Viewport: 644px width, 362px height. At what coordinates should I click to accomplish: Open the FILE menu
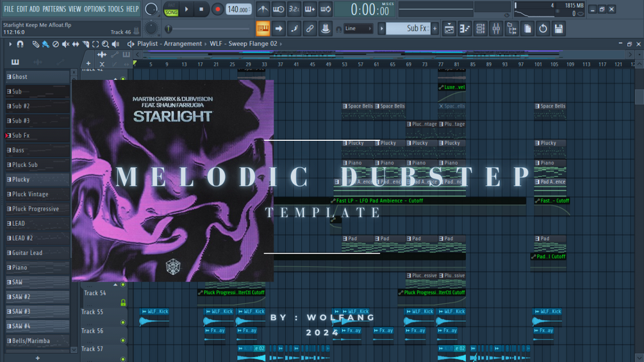[8, 9]
